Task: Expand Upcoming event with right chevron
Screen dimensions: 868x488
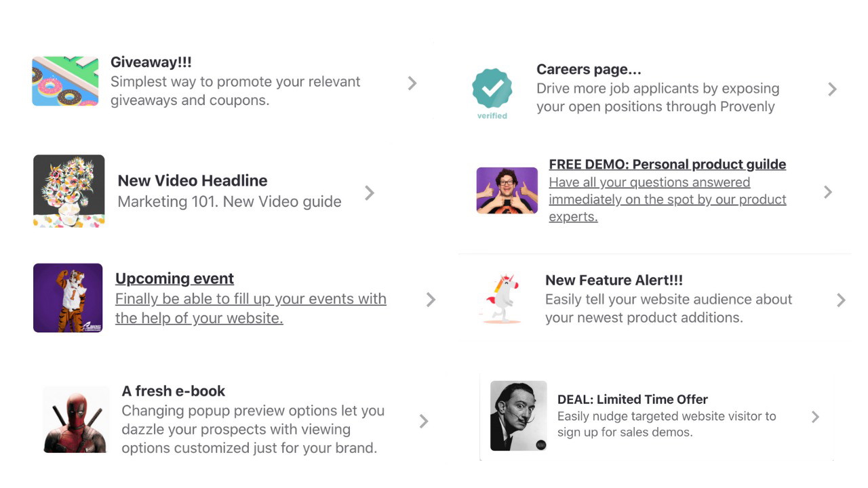Action: point(431,300)
